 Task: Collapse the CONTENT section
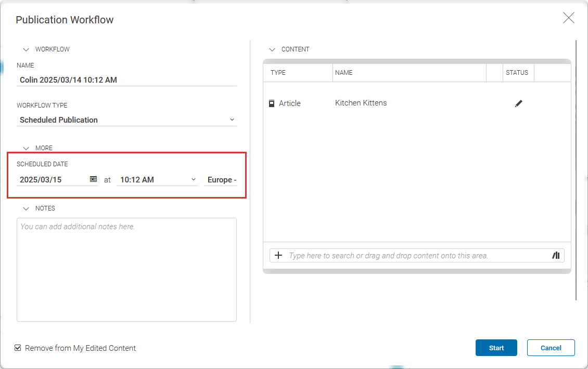(x=272, y=49)
